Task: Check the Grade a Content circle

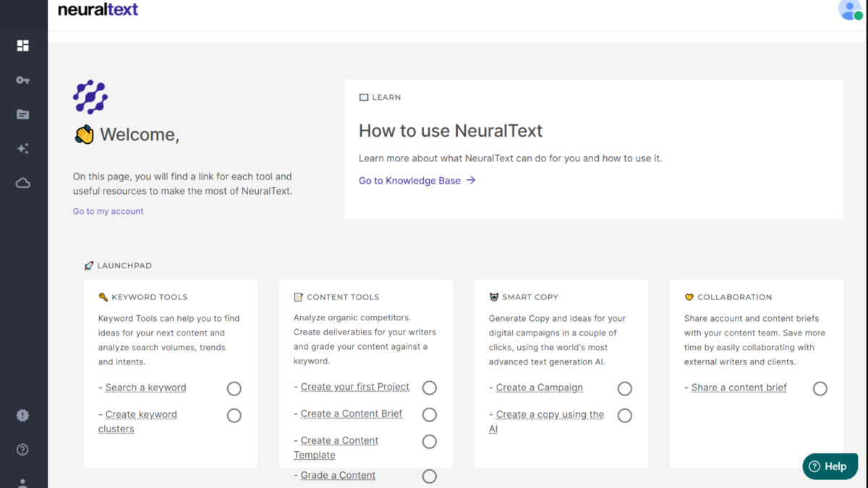Action: 430,476
